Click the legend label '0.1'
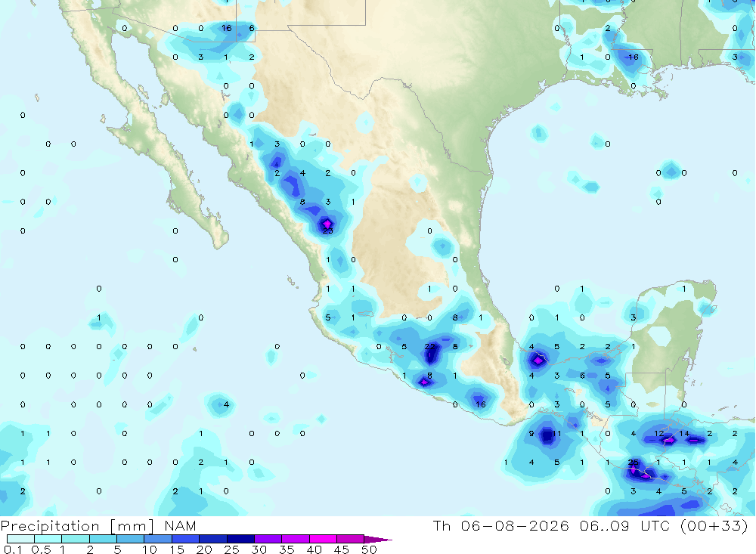The height and width of the screenshot is (554, 756). click(x=13, y=549)
